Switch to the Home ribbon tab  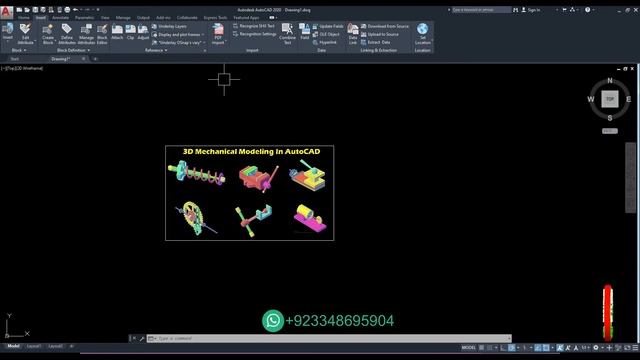(24, 18)
